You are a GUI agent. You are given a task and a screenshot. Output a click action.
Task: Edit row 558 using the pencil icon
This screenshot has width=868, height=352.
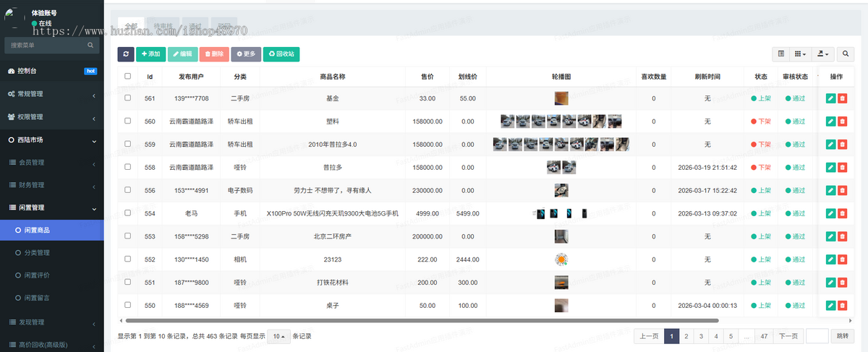point(830,167)
